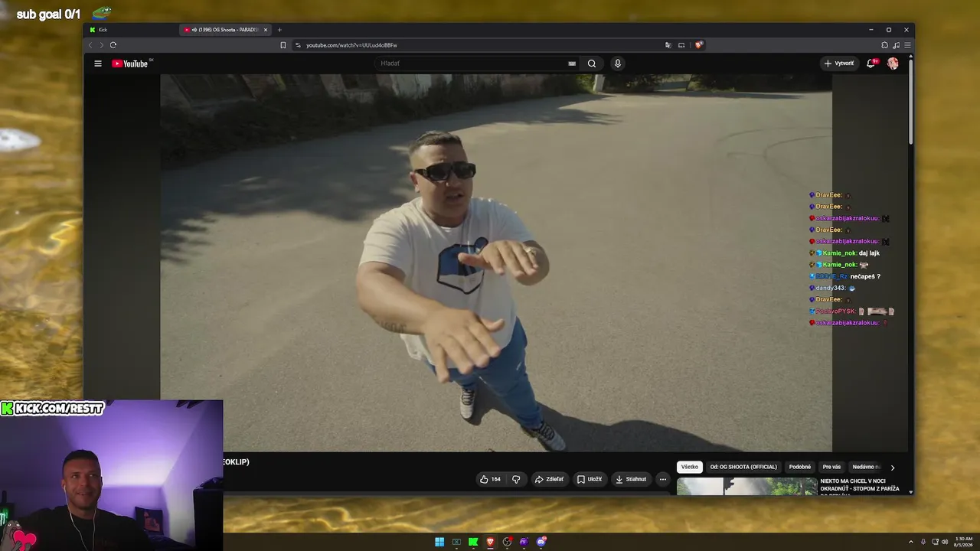Go back with the browser back arrow
Viewport: 980px width, 551px height.
[x=90, y=45]
